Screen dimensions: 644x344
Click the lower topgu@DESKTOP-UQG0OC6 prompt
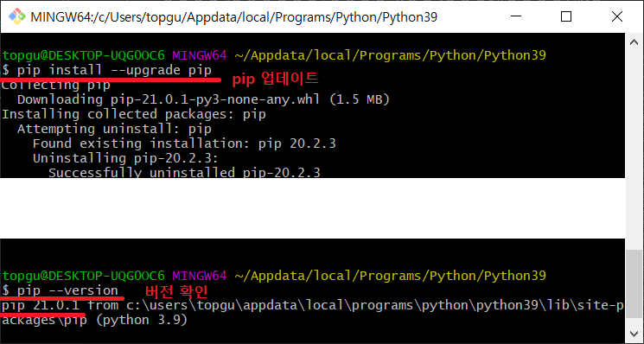[x=83, y=276]
